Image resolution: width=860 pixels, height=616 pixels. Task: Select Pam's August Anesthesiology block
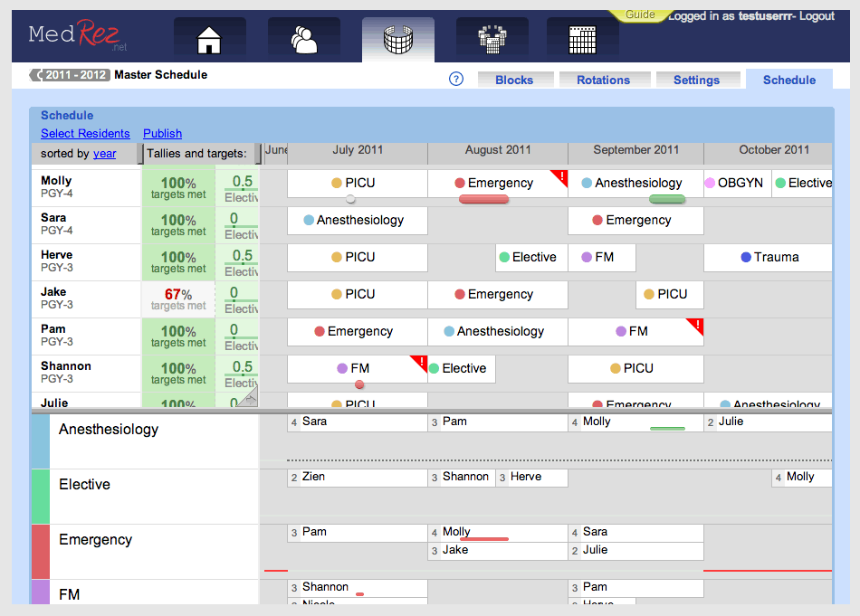(498, 332)
